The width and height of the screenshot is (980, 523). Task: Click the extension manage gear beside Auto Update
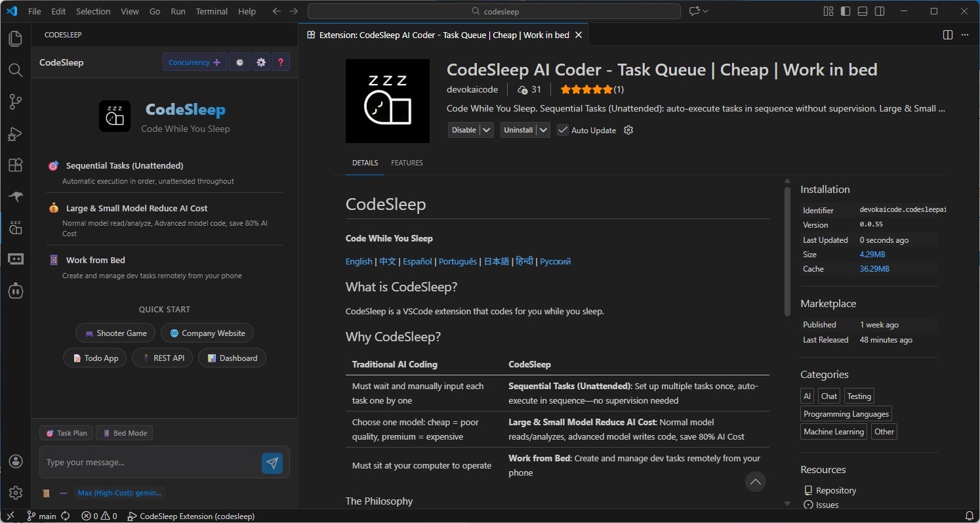628,130
